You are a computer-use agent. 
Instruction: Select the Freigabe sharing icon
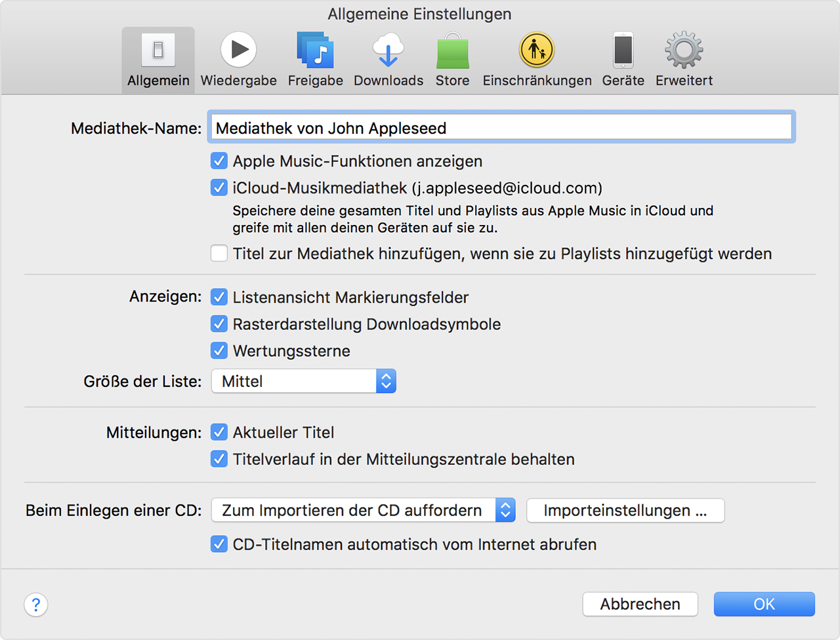(x=315, y=50)
